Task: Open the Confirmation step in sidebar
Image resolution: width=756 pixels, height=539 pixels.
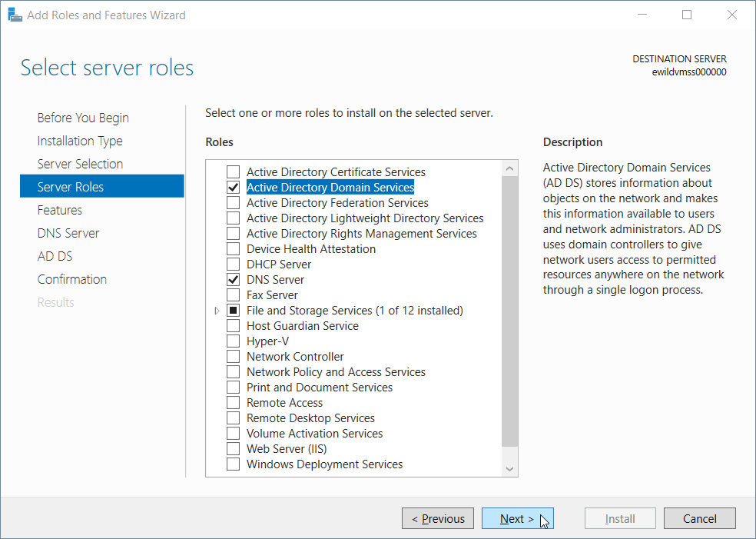Action: click(72, 279)
